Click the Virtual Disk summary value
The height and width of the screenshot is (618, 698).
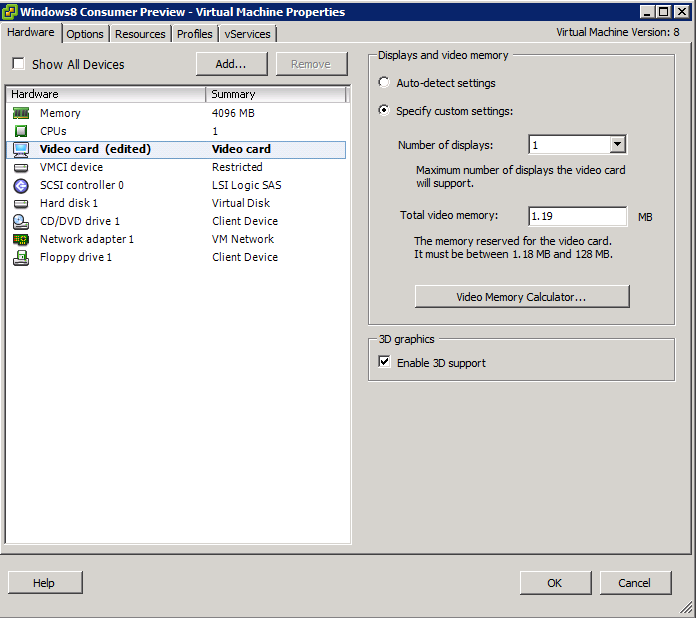[241, 203]
